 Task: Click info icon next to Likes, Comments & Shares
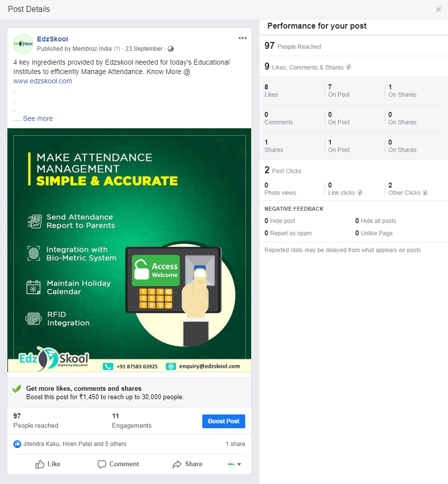click(x=349, y=67)
